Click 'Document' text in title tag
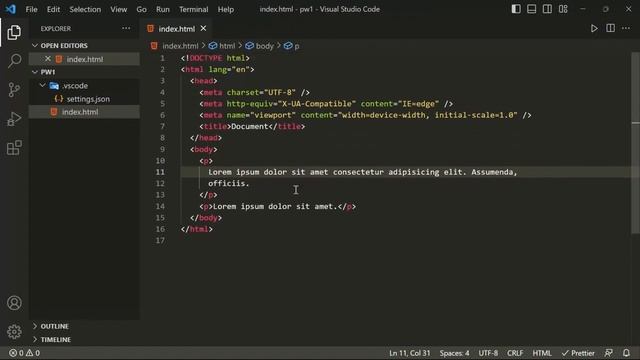This screenshot has width=640, height=360. [249, 126]
